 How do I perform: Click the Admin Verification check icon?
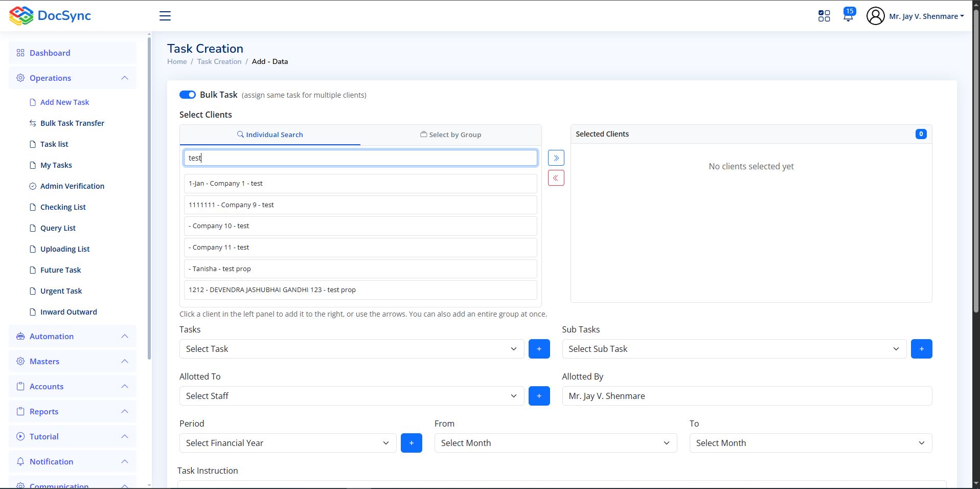33,186
